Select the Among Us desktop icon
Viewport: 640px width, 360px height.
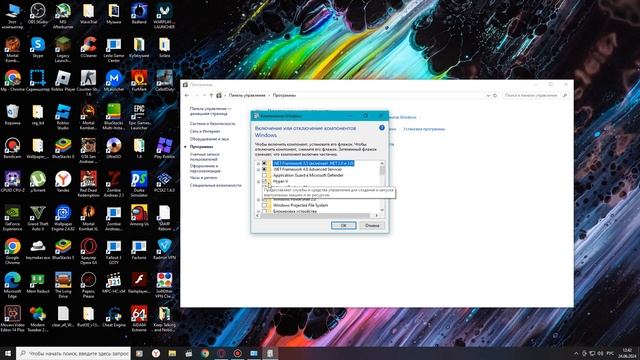click(139, 216)
